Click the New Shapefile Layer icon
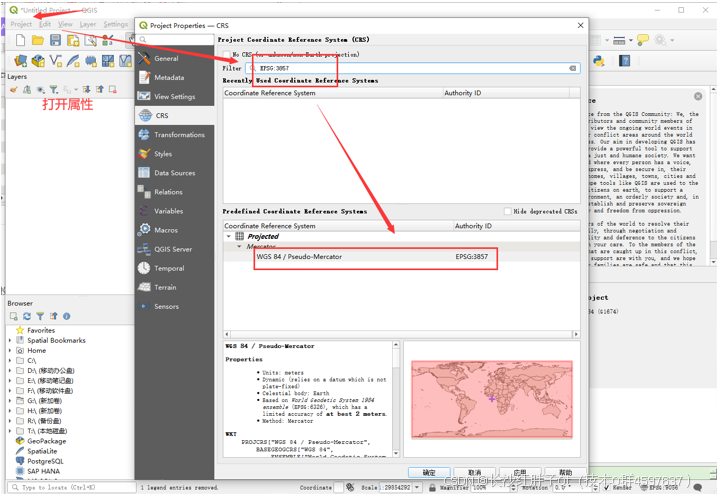Image resolution: width=717 pixels, height=494 pixels. pos(56,60)
